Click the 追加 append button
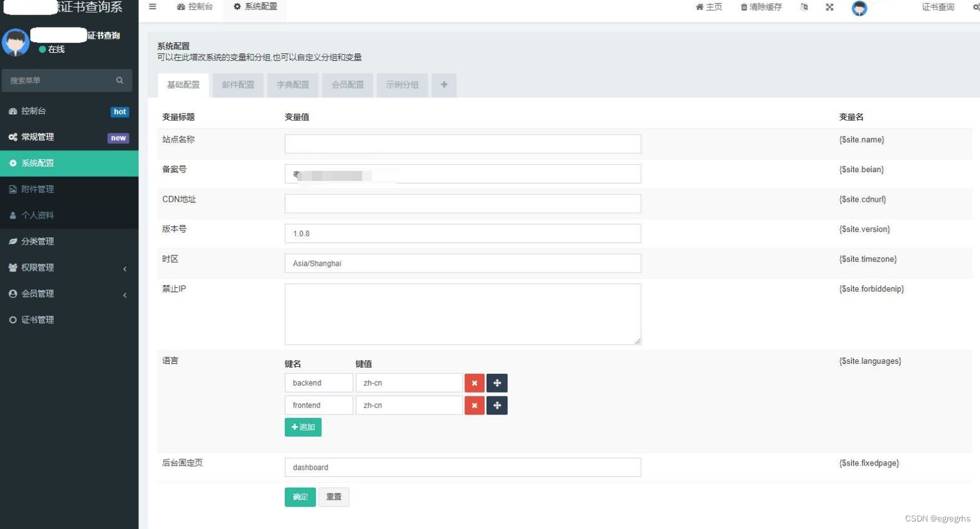This screenshot has width=980, height=529. [x=303, y=427]
